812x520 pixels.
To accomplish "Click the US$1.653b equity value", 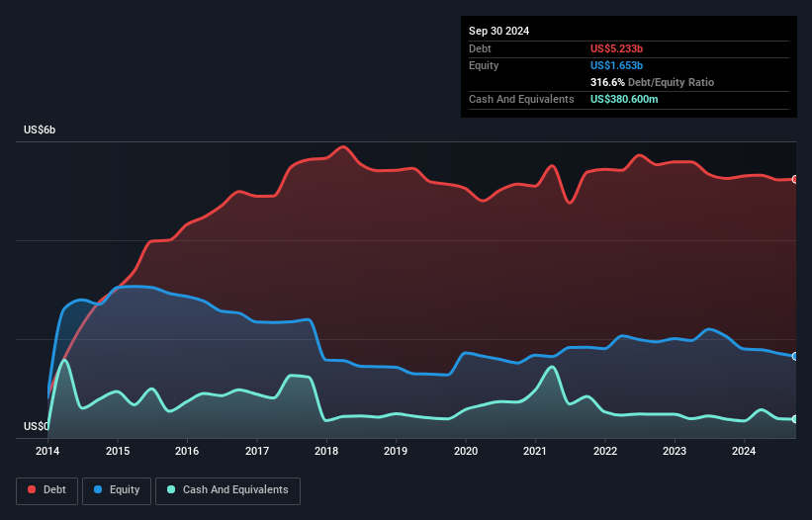I will click(616, 65).
